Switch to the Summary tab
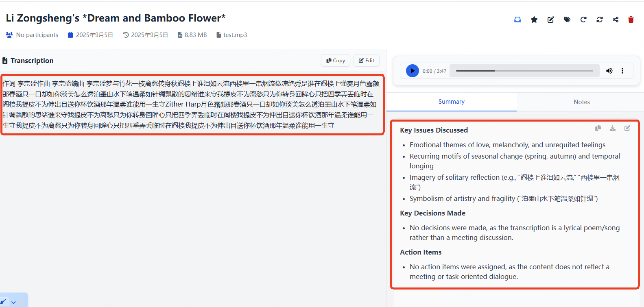Viewport: 644px width, 307px height. pyautogui.click(x=452, y=102)
